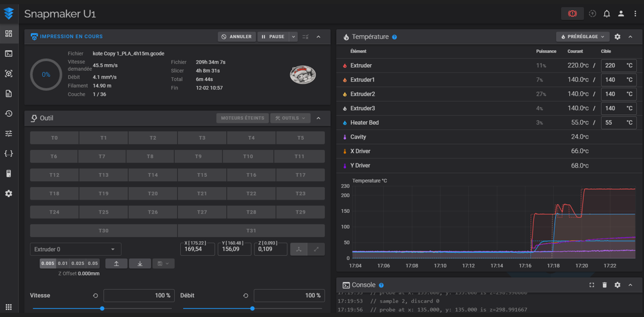Click the X position input field
The image size is (644, 317).
(198, 249)
